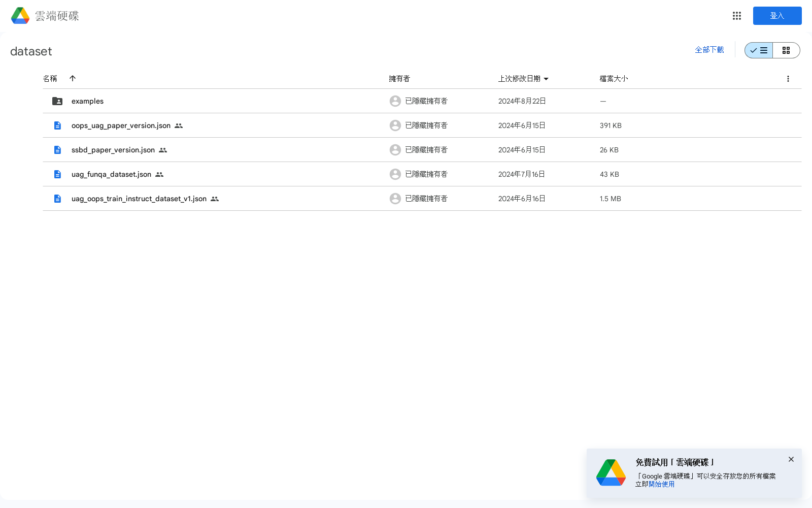812x508 pixels.
Task: Click the 2024年6月16日 date cell
Action: click(522, 199)
